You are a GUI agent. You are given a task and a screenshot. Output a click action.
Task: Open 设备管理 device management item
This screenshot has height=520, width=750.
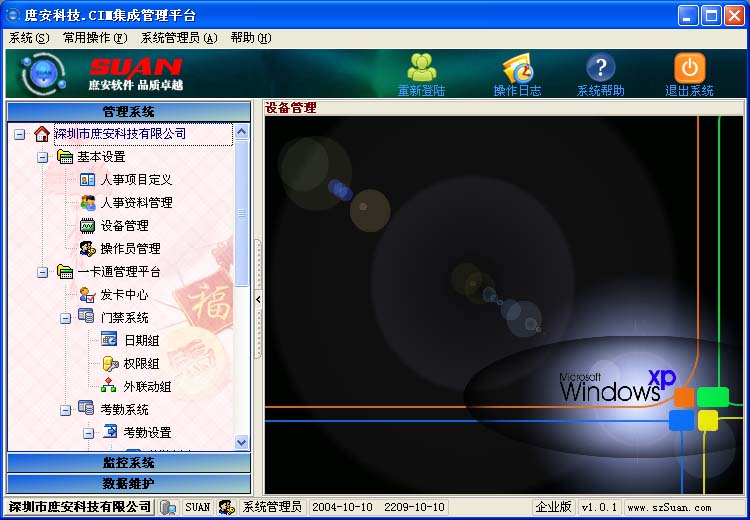pyautogui.click(x=124, y=226)
